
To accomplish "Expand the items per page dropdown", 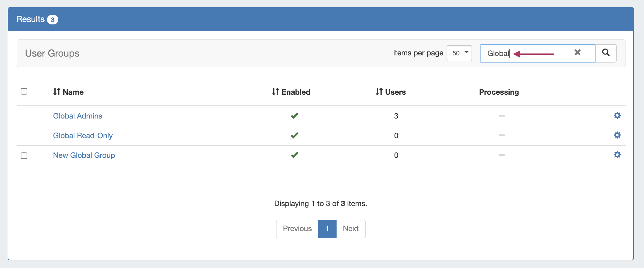I will tap(459, 53).
